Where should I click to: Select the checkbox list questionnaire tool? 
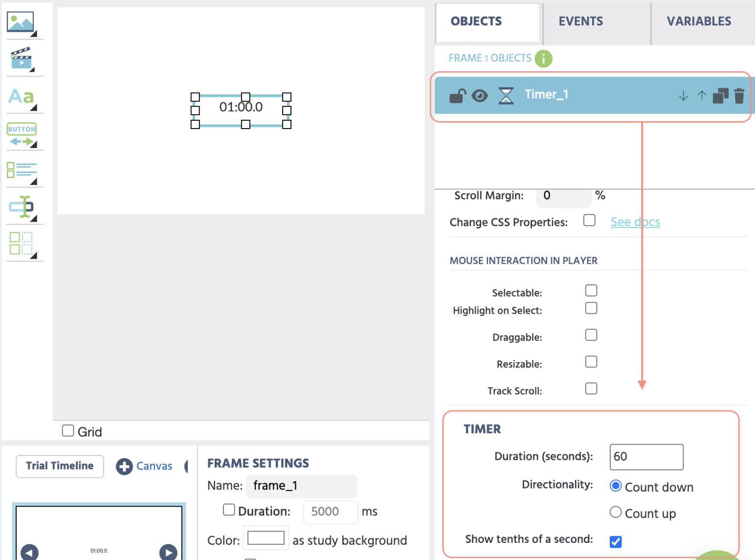(x=22, y=171)
